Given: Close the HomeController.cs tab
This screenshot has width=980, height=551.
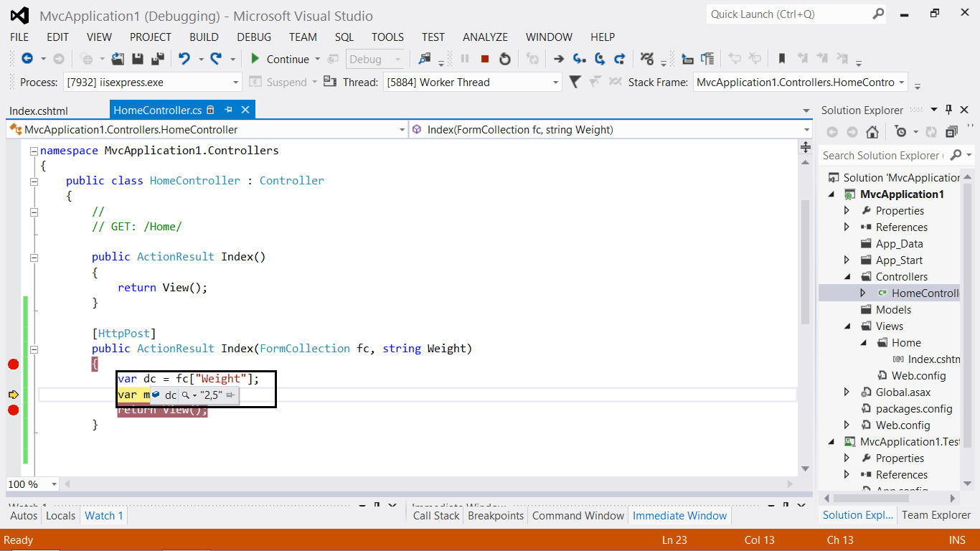Looking at the screenshot, I should [245, 110].
